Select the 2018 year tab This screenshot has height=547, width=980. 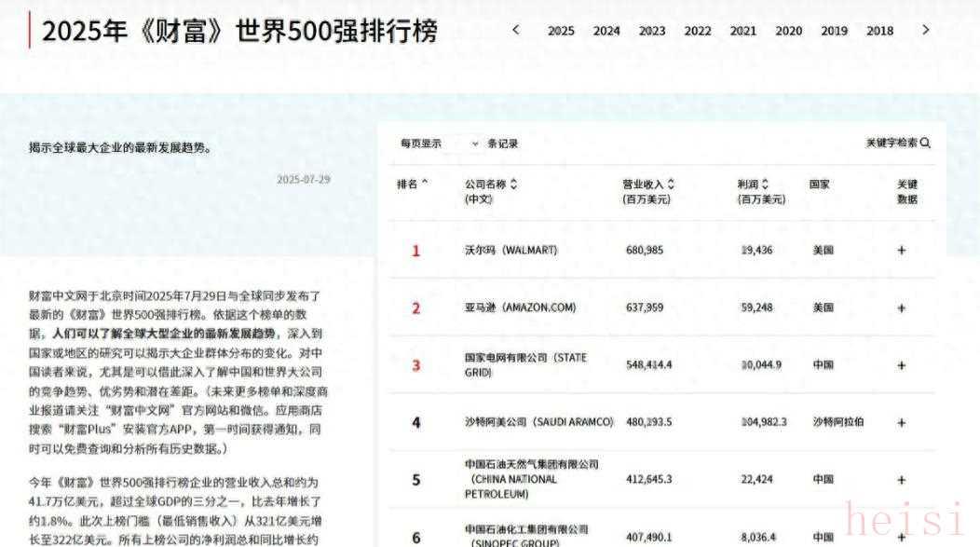pyautogui.click(x=879, y=31)
